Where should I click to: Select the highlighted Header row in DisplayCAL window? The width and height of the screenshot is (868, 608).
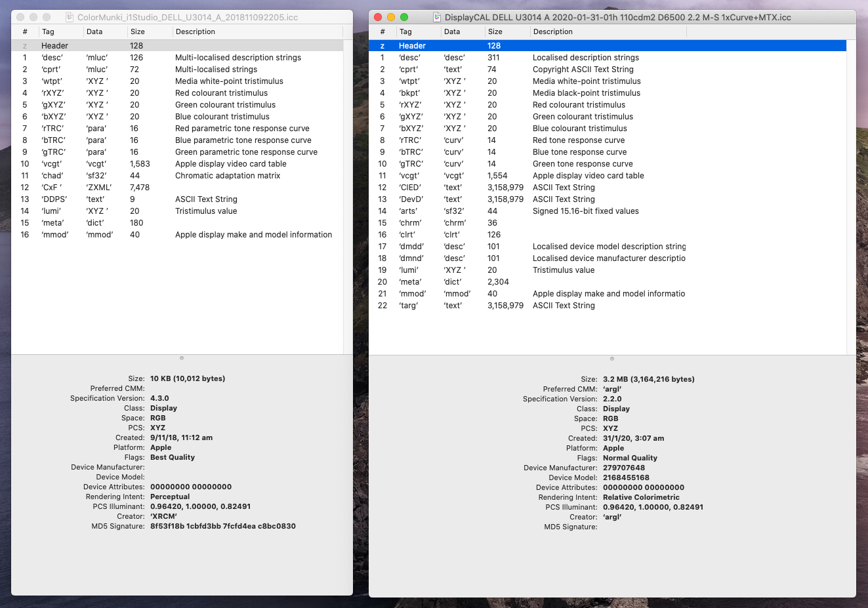point(608,46)
